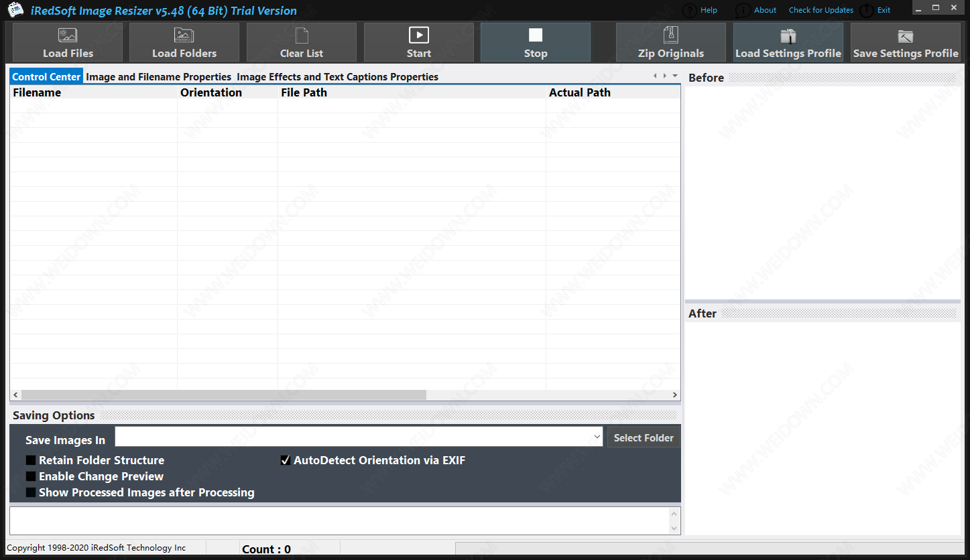Screen dimensions: 970x560
Task: Click the Load Files toolbar button
Action: (x=68, y=42)
